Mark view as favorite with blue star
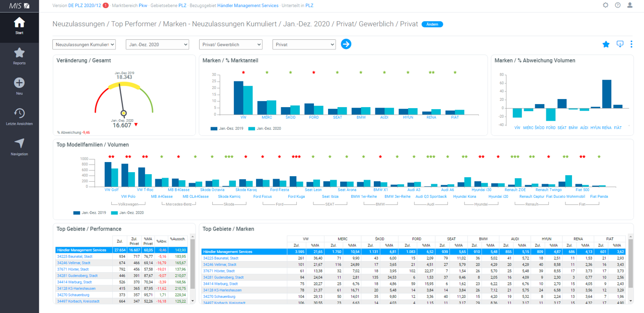This screenshot has height=313, width=644. pyautogui.click(x=606, y=44)
